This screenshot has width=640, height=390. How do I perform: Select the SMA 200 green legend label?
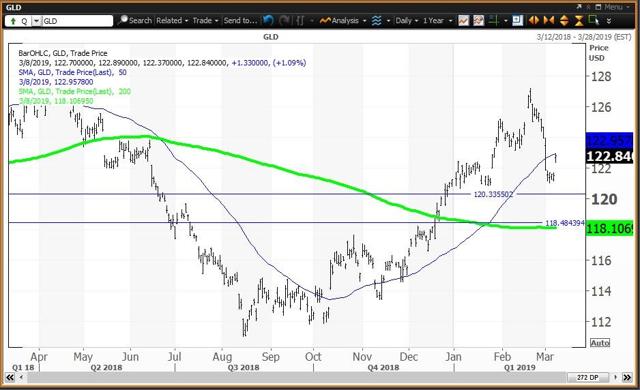tap(75, 91)
